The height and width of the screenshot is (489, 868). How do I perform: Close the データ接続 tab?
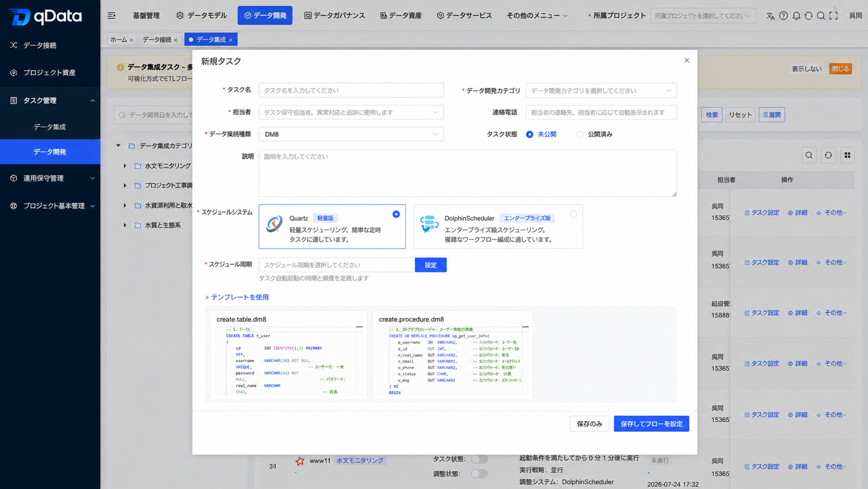(x=175, y=40)
